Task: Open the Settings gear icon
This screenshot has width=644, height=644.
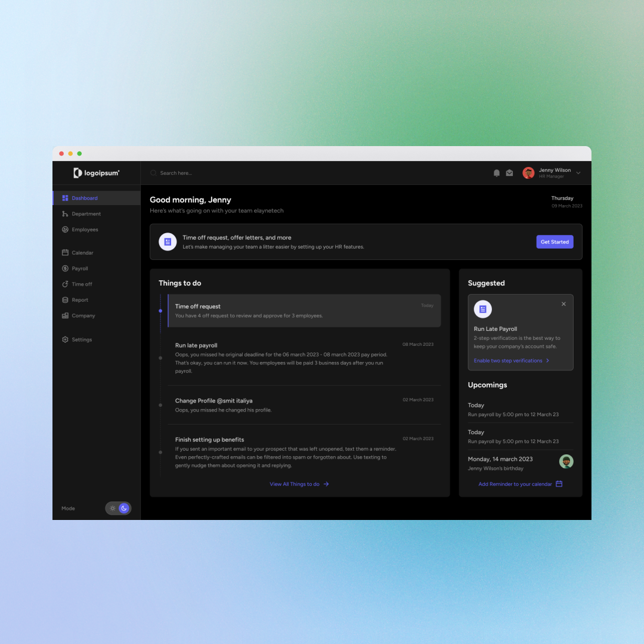Action: [66, 339]
